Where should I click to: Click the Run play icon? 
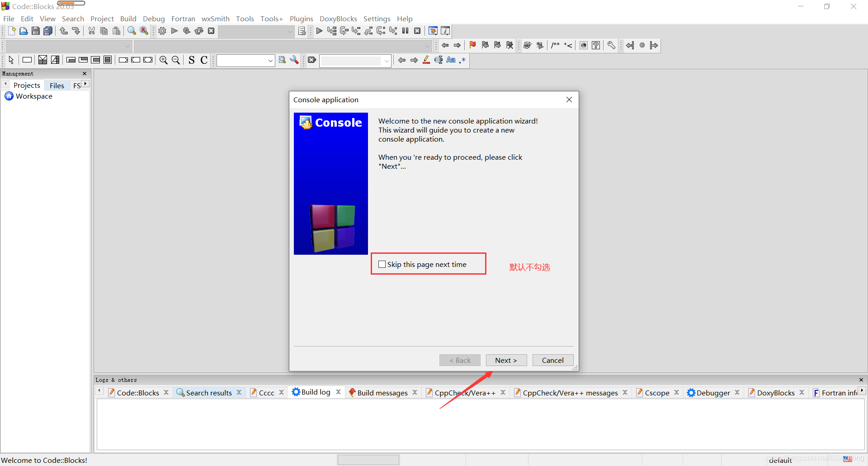coord(175,31)
